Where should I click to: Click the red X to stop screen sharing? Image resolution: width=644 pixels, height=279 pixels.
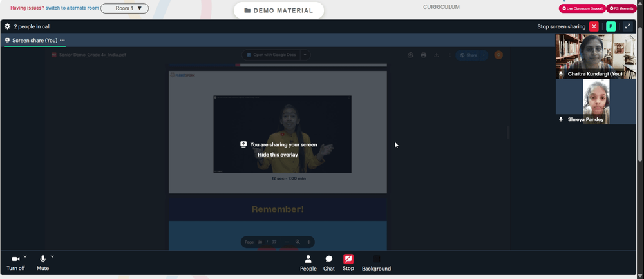(x=594, y=26)
